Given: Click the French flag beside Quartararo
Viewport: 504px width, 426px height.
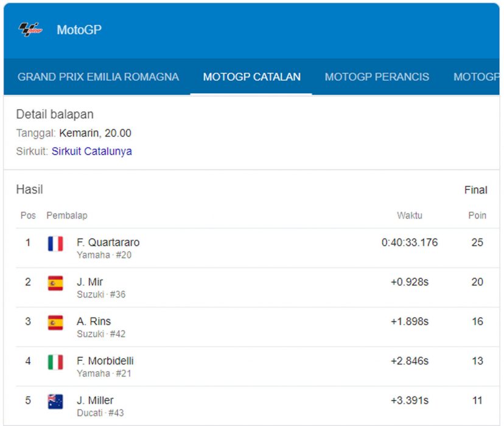Looking at the screenshot, I should [55, 244].
